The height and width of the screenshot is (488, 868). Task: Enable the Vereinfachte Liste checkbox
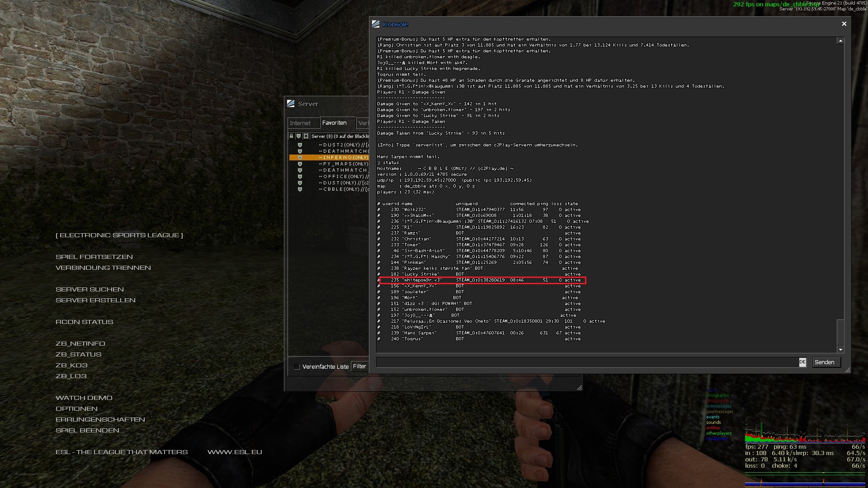point(297,366)
